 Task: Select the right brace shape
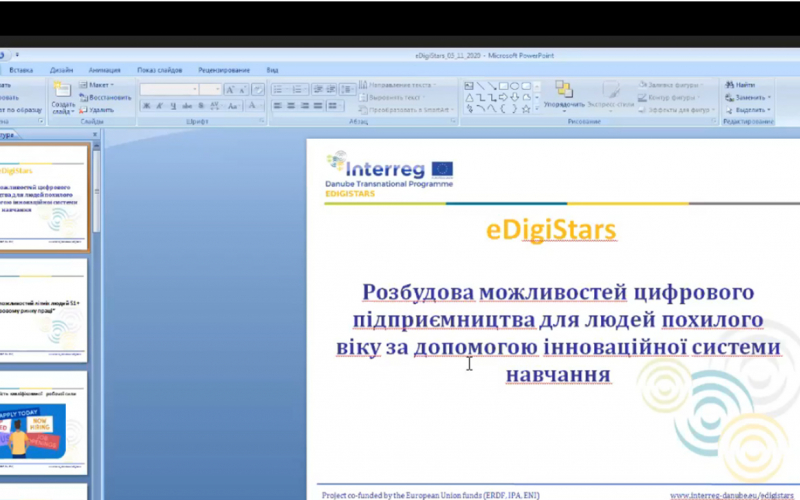[x=514, y=109]
